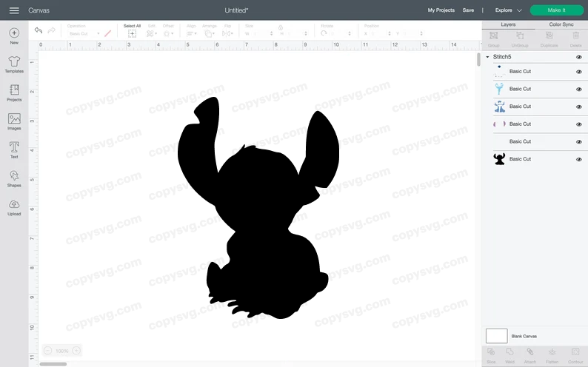The height and width of the screenshot is (367, 588).
Task: Click the Width size field
Action: (x=261, y=34)
